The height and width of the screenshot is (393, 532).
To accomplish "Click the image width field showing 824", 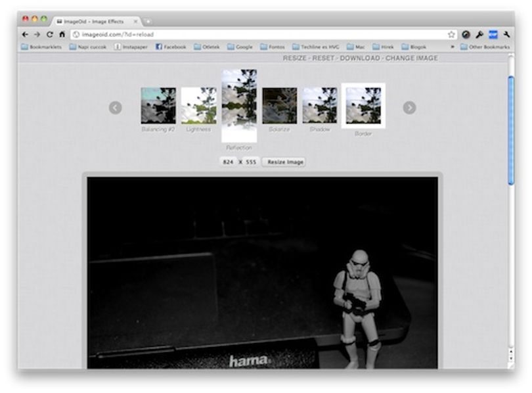I will (228, 162).
